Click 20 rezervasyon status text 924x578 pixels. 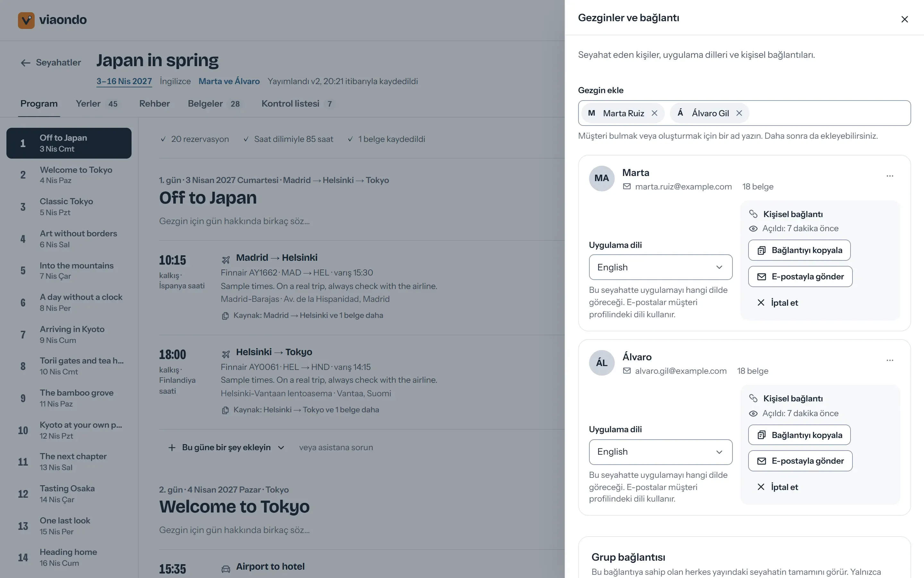[x=200, y=139]
